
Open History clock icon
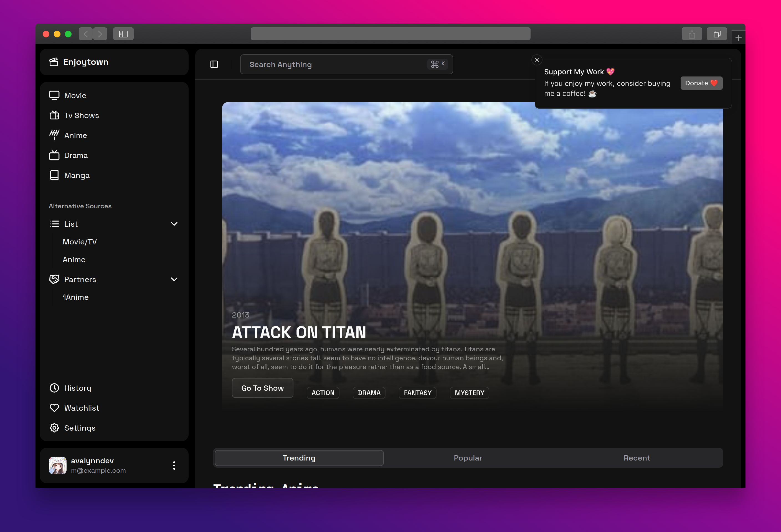point(54,388)
